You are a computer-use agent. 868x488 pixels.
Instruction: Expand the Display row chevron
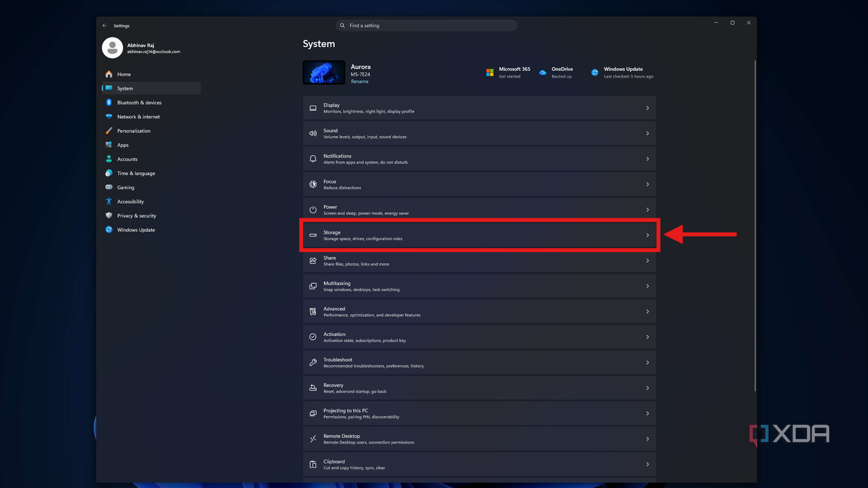coord(648,108)
